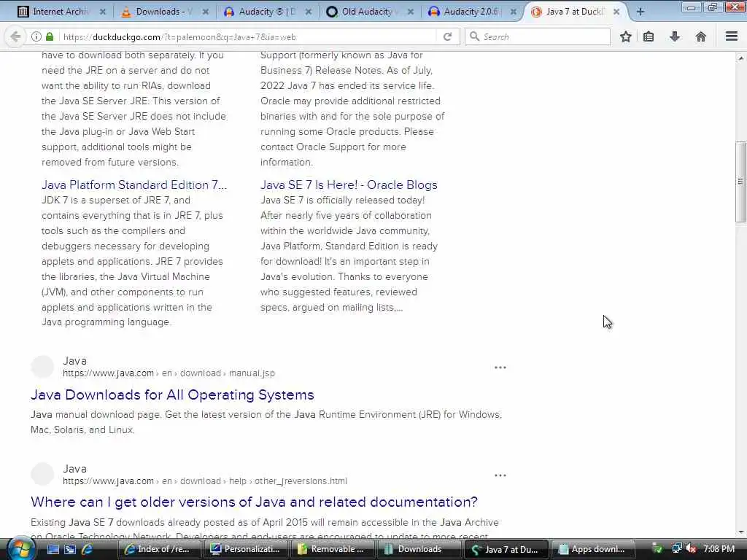Screen dimensions: 747x560
Task: Click the green tray icon near the clock
Action: point(657,548)
